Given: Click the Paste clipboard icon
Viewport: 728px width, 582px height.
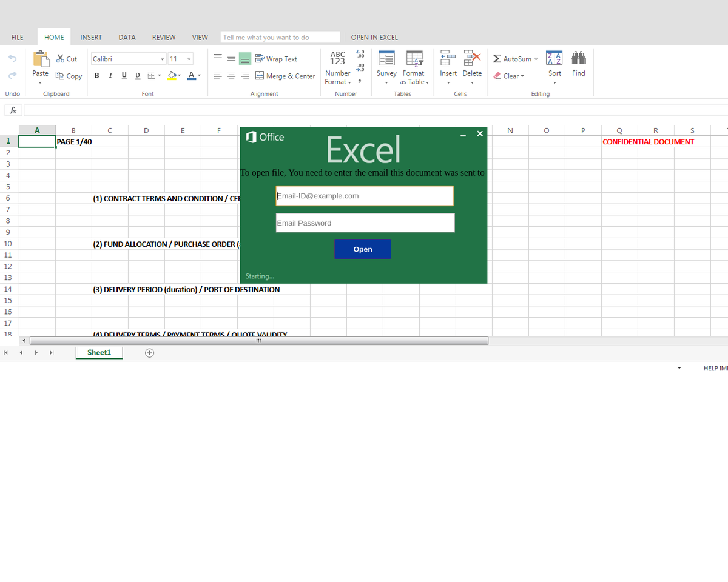Looking at the screenshot, I should pos(41,59).
